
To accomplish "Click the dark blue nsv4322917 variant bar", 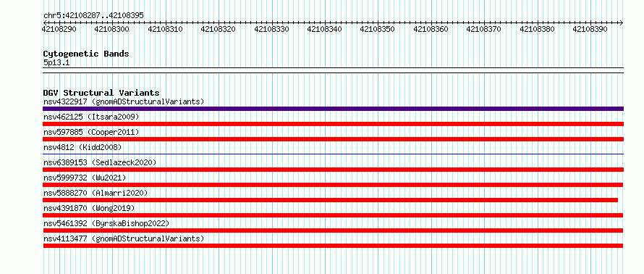I will tap(333, 109).
